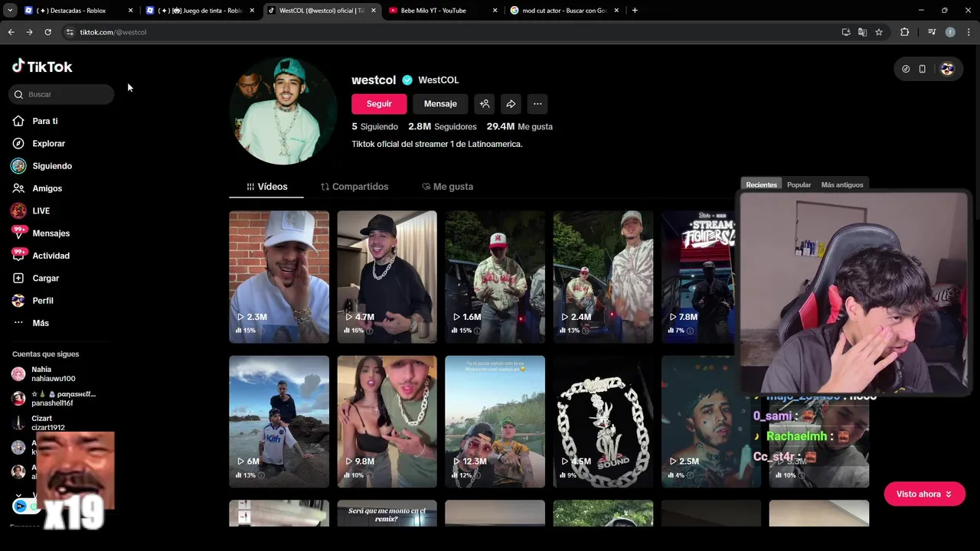Open the video with 1.6M views
Screen dimensions: 980x551
(x=495, y=277)
